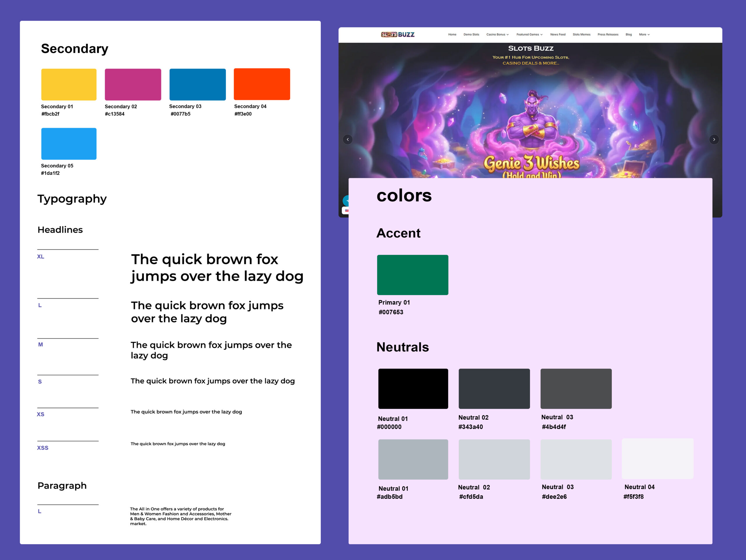
Task: Pick the light blue Secondary 05 swatch
Action: pos(69,144)
